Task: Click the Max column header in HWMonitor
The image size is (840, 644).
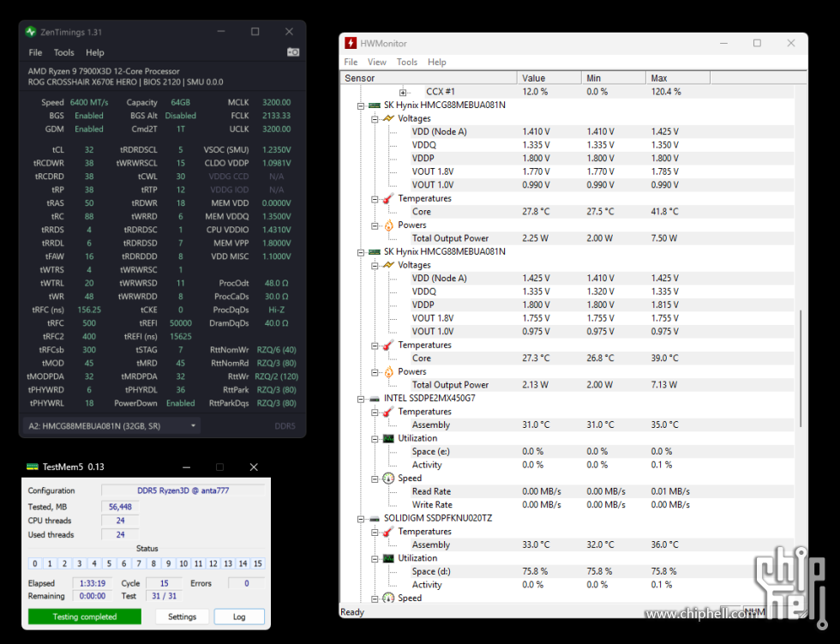Action: [678, 78]
